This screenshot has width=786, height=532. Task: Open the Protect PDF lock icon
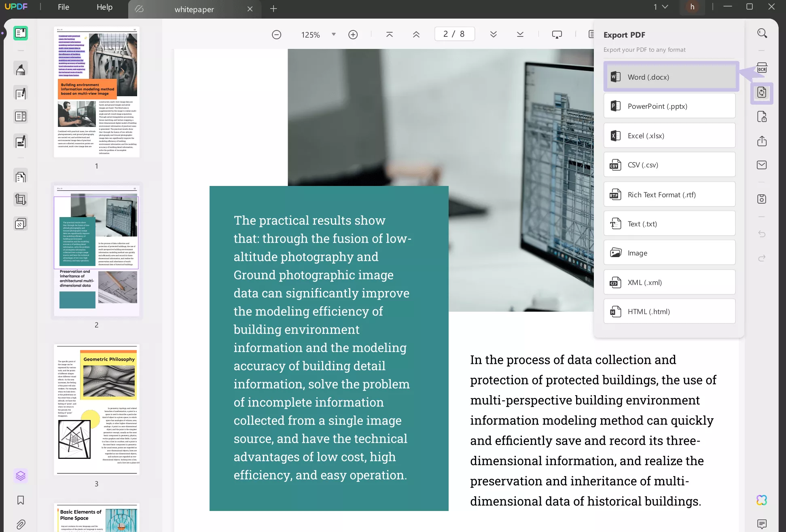(x=762, y=117)
